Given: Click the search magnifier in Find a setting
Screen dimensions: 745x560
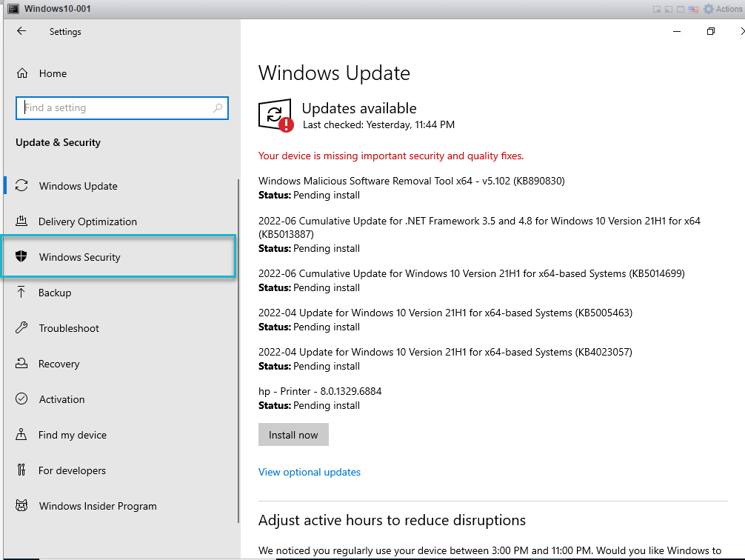Looking at the screenshot, I should [218, 108].
